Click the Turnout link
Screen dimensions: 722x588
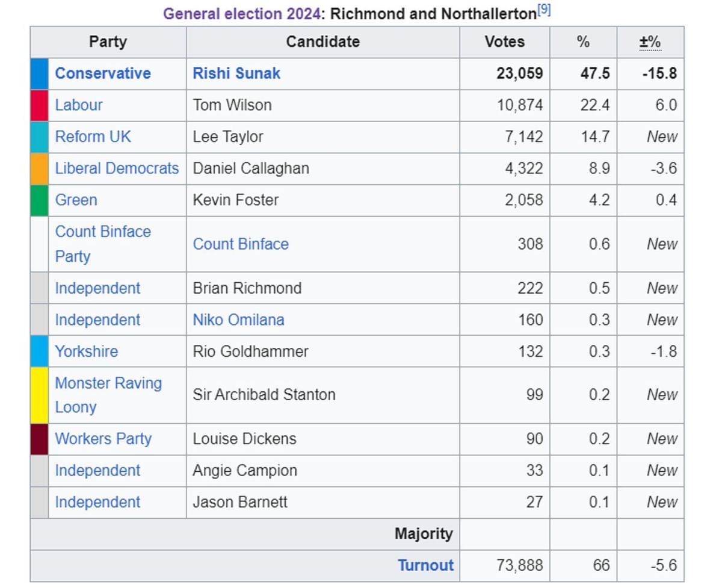tap(425, 565)
